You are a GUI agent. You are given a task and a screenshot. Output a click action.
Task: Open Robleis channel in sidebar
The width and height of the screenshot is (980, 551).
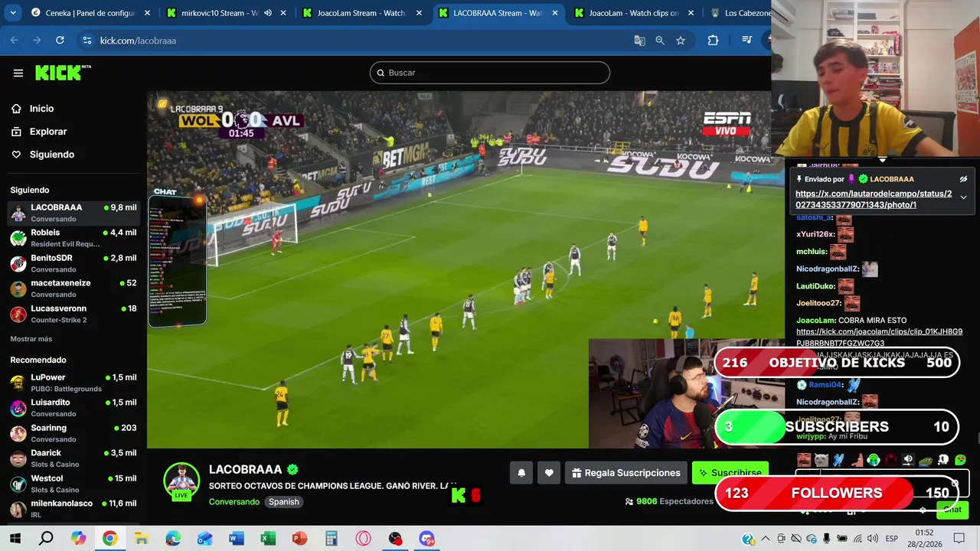(73, 238)
